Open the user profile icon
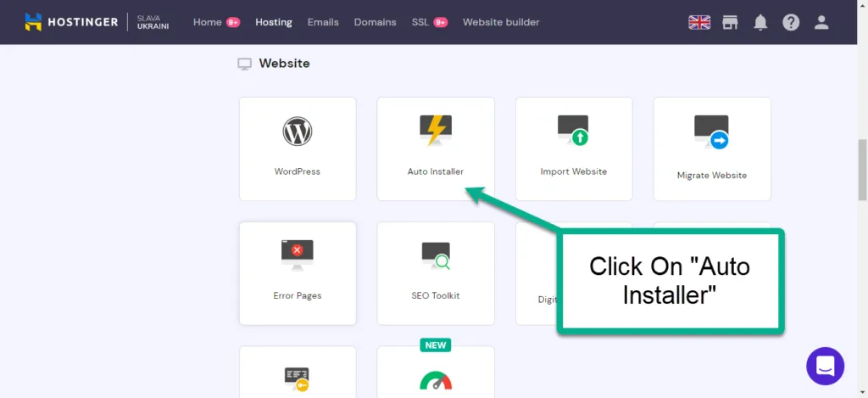Viewport: 868px width, 398px height. click(x=821, y=23)
